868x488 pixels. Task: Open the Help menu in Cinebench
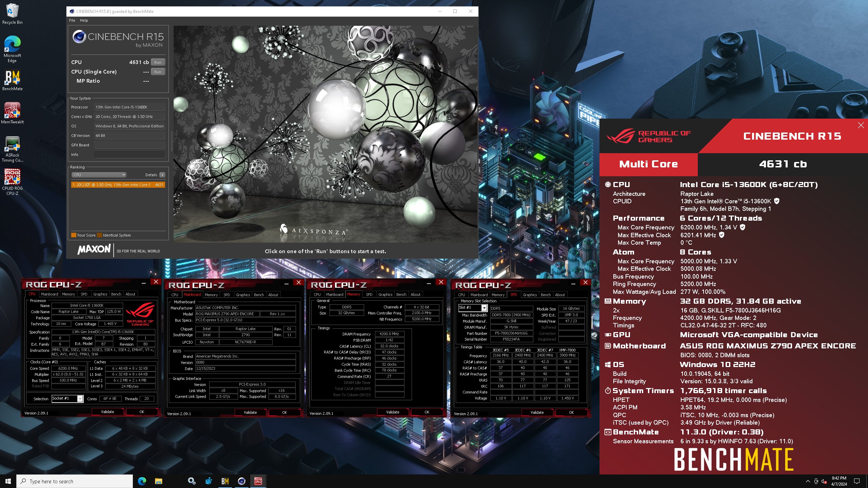click(84, 20)
